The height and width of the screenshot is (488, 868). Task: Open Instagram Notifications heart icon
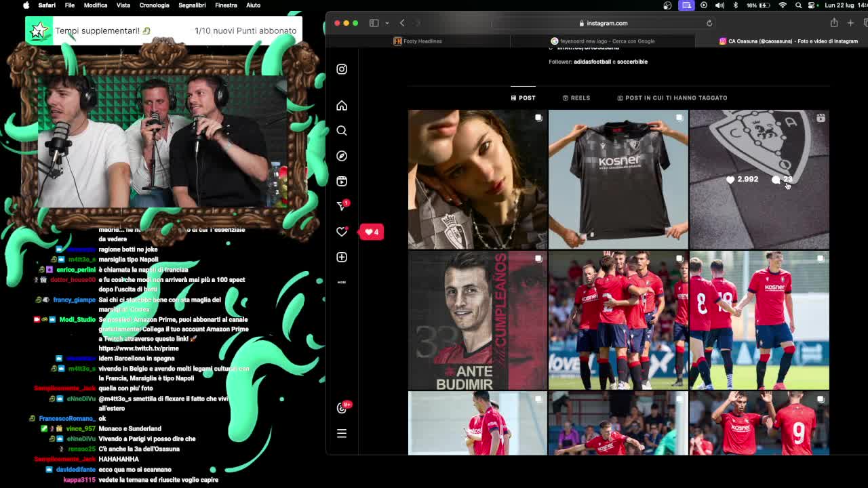(x=342, y=232)
